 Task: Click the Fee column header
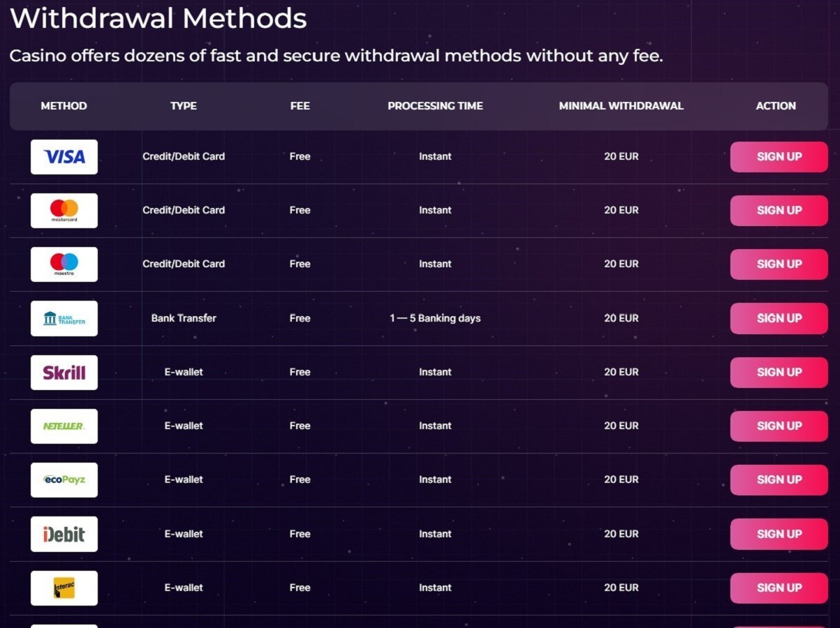coord(300,106)
